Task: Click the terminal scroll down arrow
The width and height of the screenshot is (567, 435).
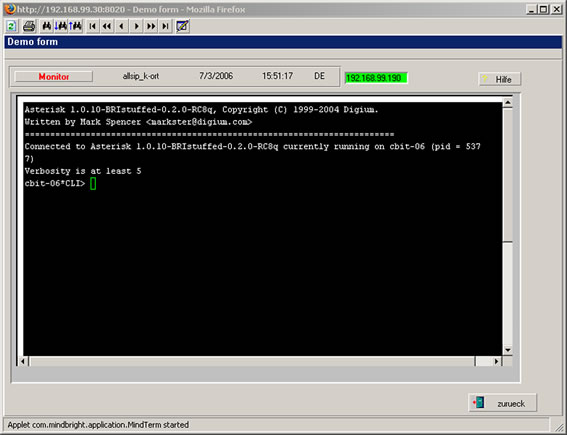Action: pyautogui.click(x=508, y=350)
